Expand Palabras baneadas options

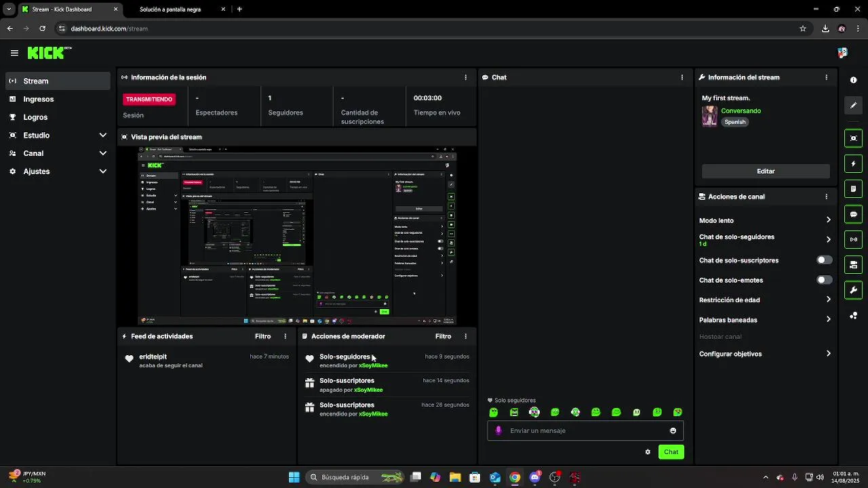tap(828, 320)
